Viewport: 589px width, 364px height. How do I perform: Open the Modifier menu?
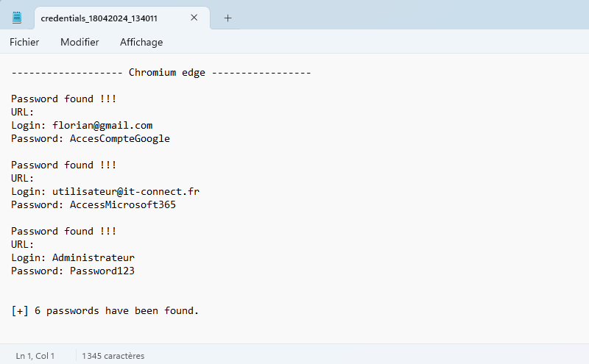[80, 42]
